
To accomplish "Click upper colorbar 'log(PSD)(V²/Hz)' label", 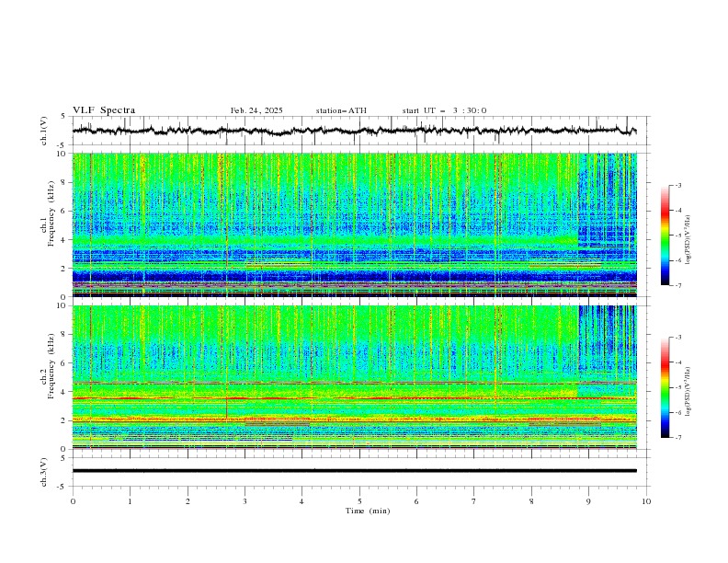I will [688, 240].
